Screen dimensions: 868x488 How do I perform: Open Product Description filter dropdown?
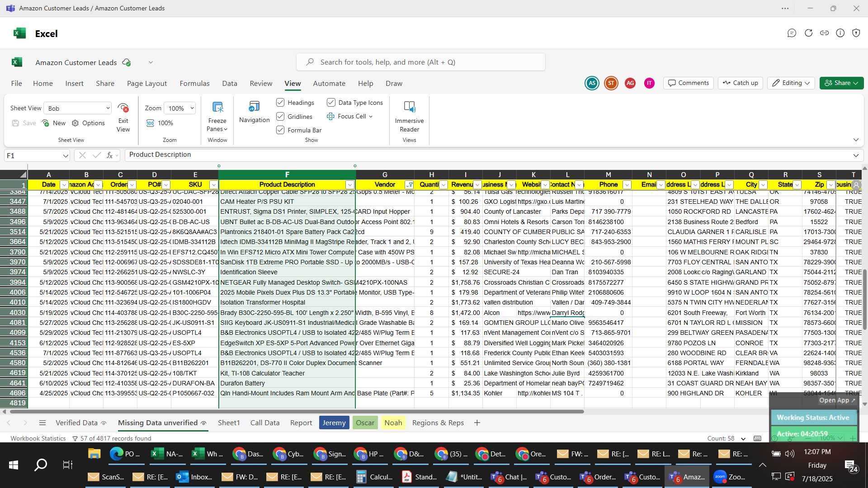coord(349,185)
